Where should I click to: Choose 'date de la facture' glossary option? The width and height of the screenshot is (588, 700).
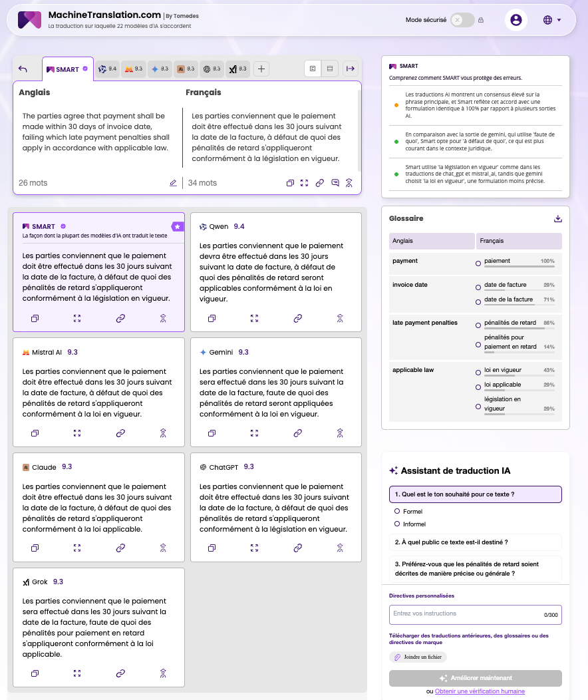478,299
